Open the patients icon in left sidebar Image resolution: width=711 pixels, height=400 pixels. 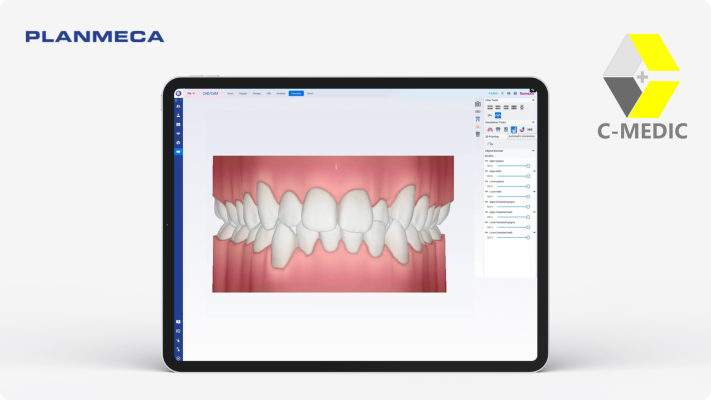[x=178, y=115]
